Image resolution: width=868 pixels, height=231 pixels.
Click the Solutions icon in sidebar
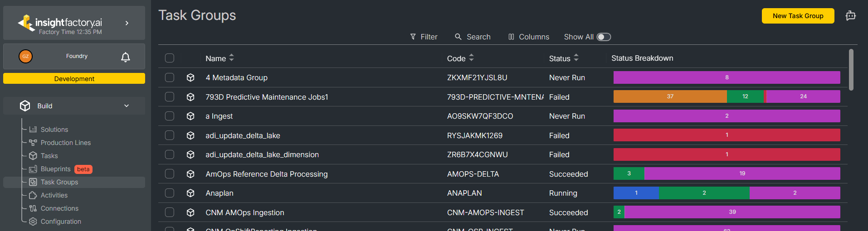tap(33, 130)
